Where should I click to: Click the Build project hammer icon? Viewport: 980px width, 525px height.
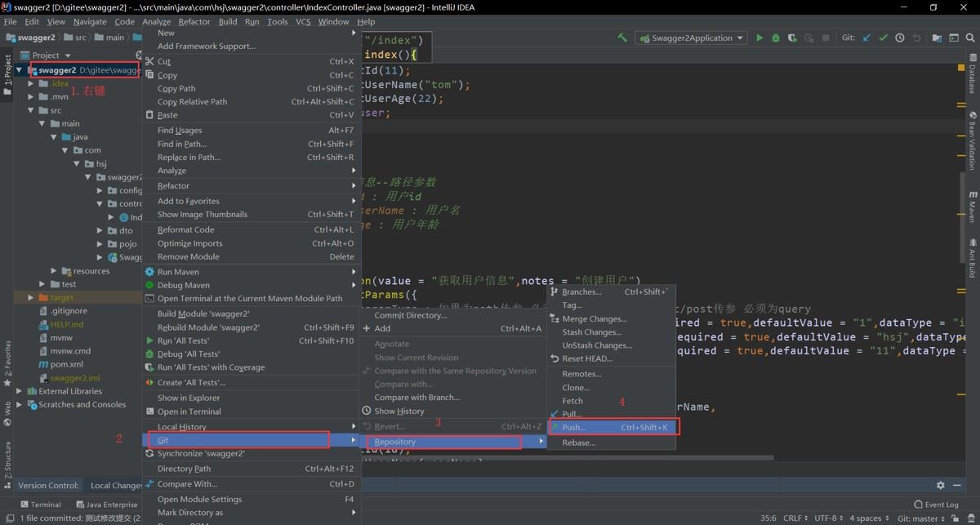click(622, 38)
